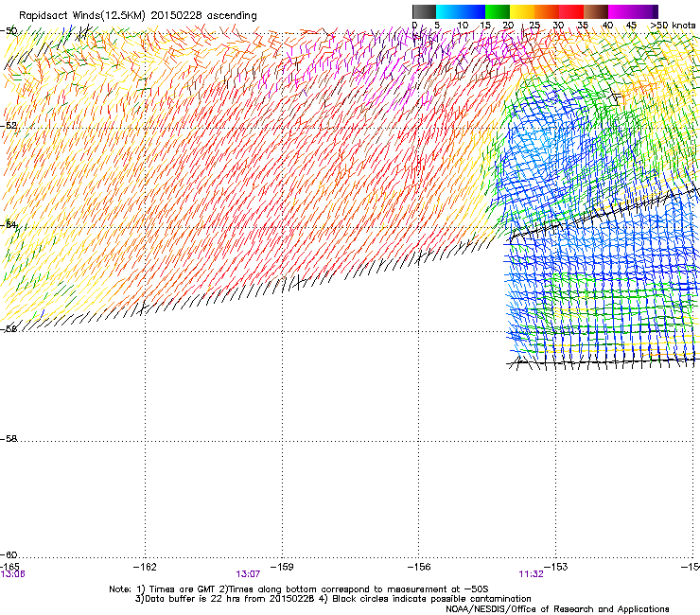Click the '-58' latitude axis label

(9, 439)
